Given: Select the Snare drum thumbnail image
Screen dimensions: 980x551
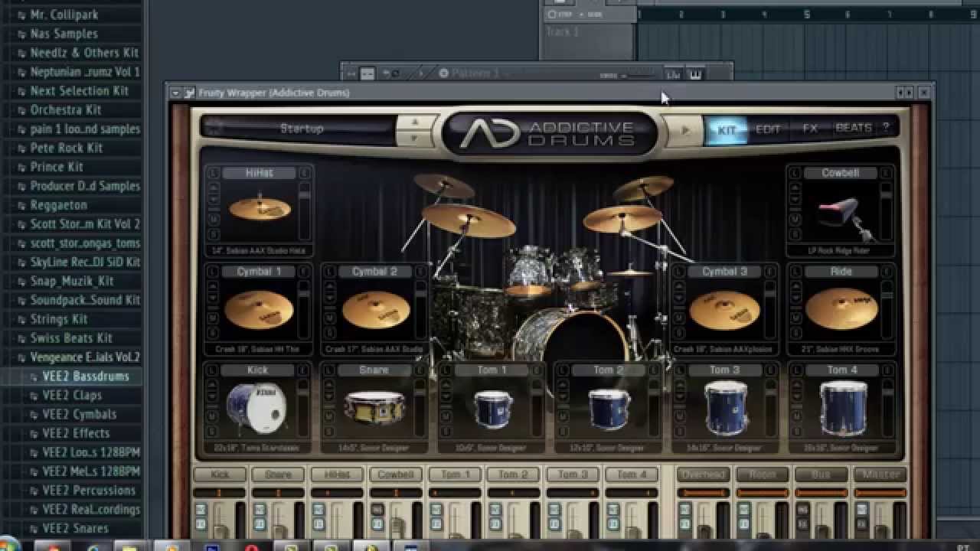Looking at the screenshot, I should click(x=374, y=409).
